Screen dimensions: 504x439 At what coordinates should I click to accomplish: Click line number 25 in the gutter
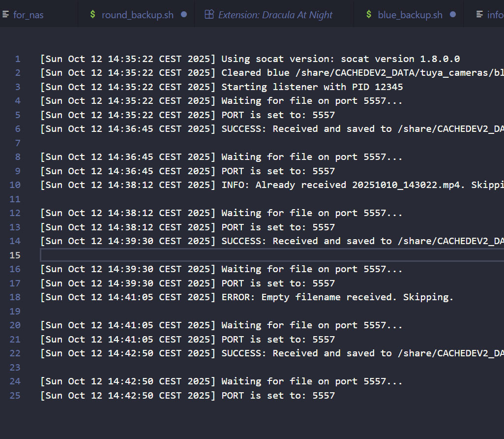click(15, 396)
